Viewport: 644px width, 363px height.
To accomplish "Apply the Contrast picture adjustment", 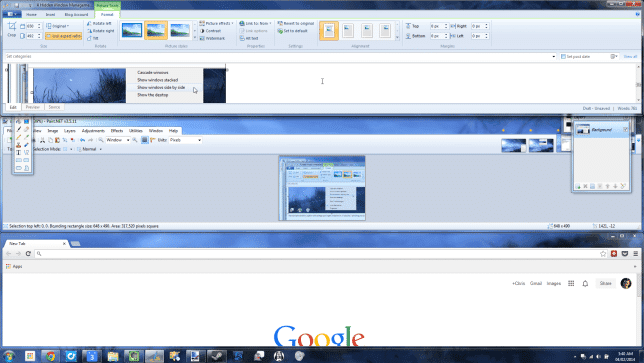I will click(x=210, y=31).
